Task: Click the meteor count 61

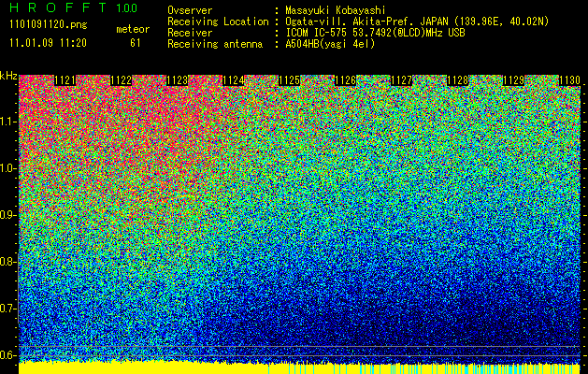Action: [136, 43]
